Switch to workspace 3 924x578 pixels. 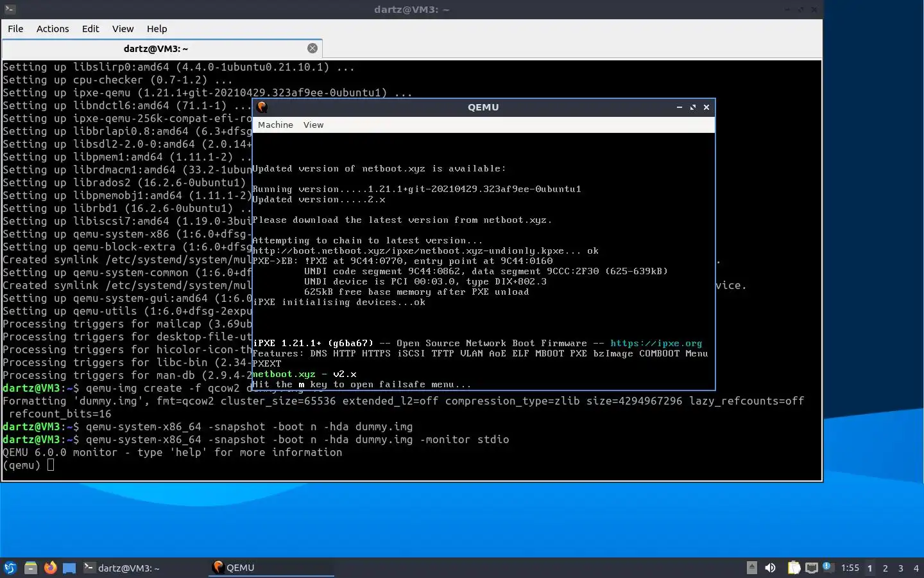(901, 568)
